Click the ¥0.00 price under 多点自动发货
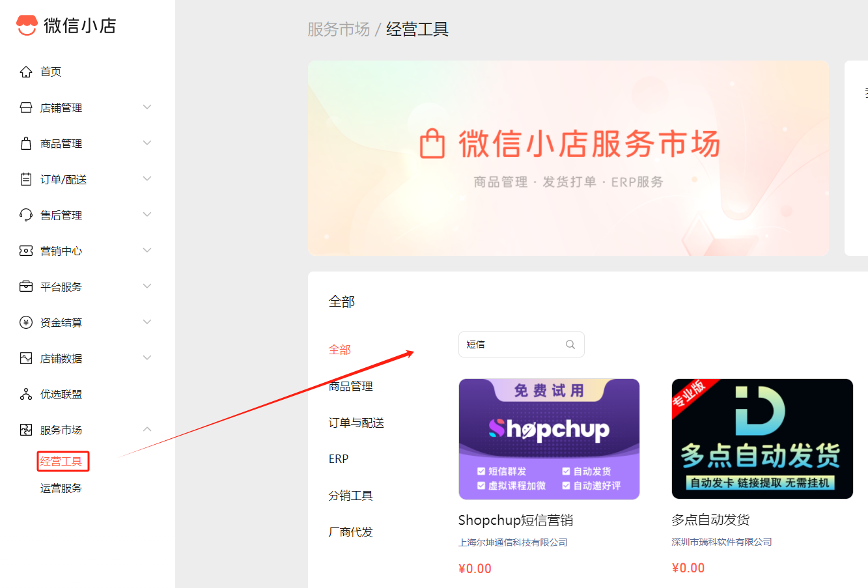The height and width of the screenshot is (588, 868). click(689, 568)
